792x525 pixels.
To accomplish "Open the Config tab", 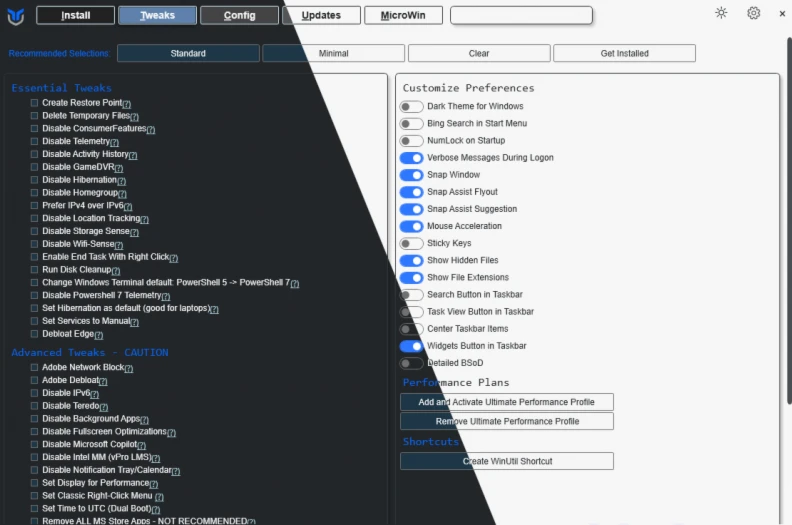I will pos(239,15).
